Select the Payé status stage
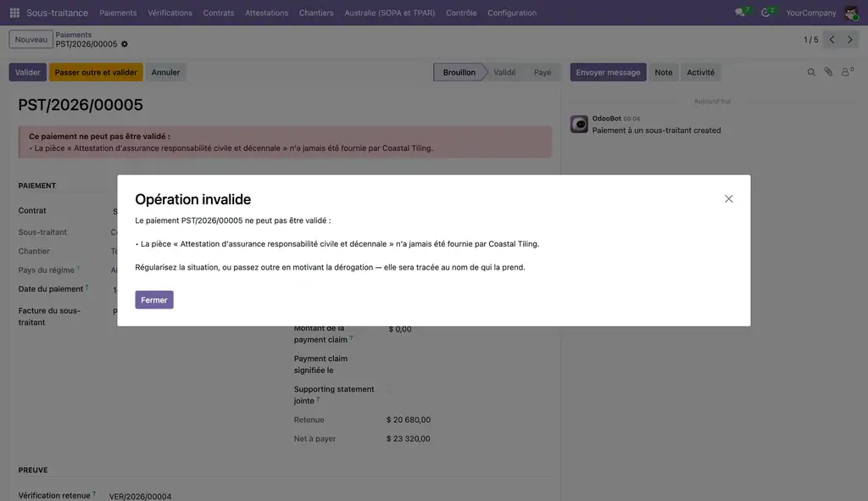 [542, 73]
